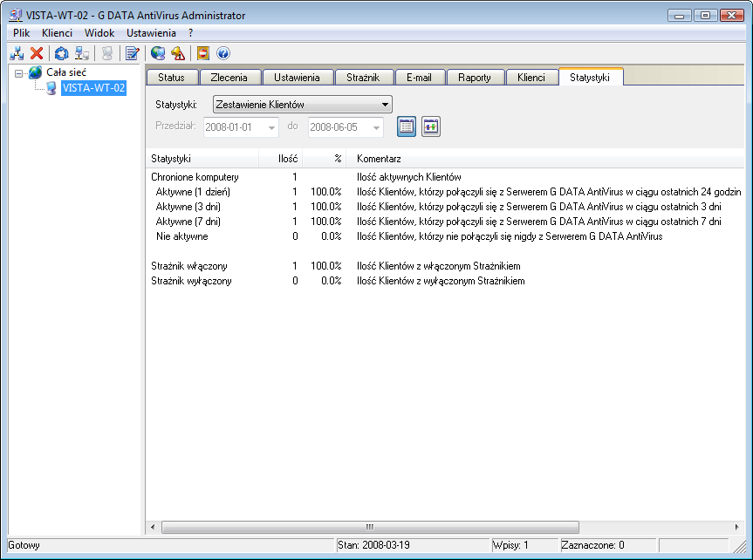Switch to the Zlecenia tab
Viewport: 753px width, 560px height.
(x=229, y=78)
